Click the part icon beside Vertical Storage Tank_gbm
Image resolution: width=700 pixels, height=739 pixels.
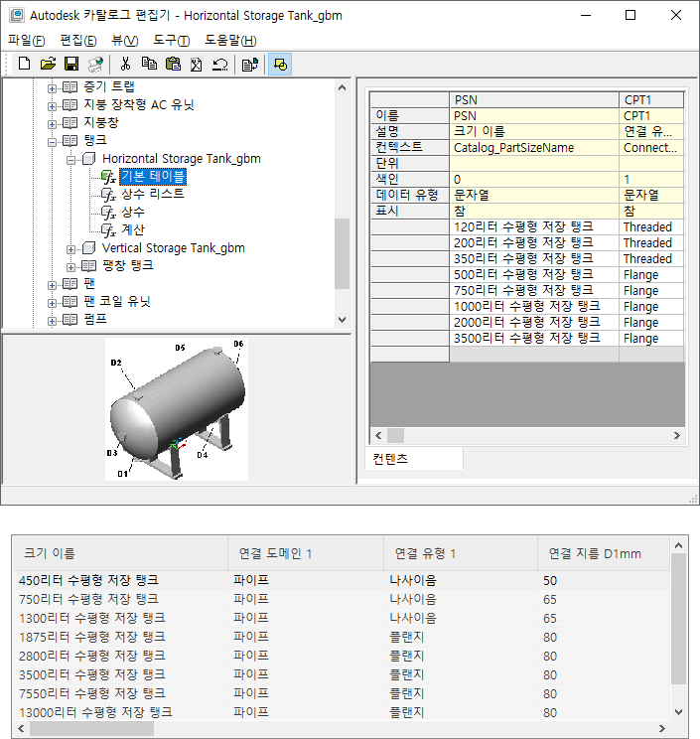click(89, 248)
